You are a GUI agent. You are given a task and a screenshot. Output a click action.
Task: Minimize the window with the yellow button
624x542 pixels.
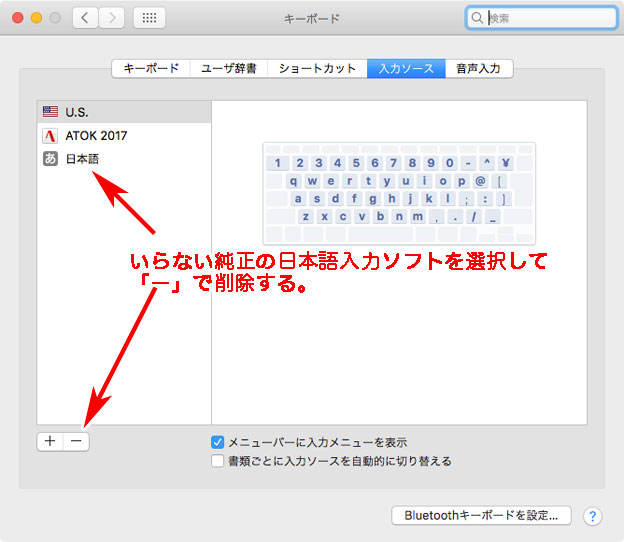pyautogui.click(x=37, y=18)
